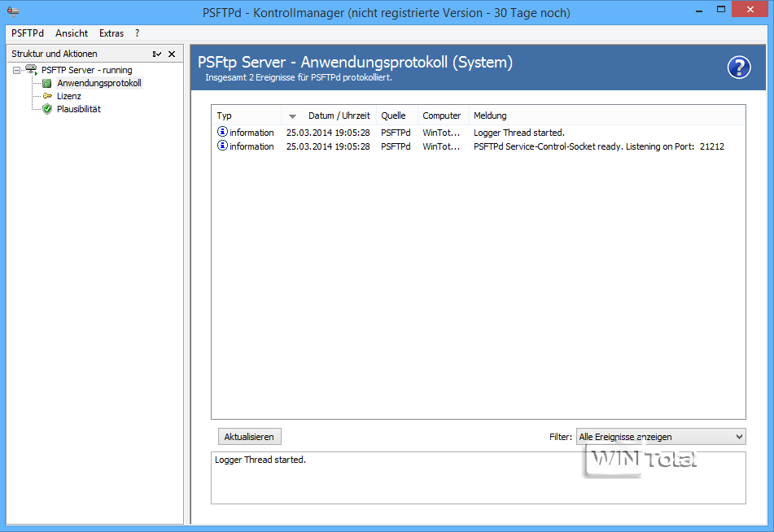Open the PSFTPd menu
The width and height of the screenshot is (774, 532).
[x=28, y=33]
